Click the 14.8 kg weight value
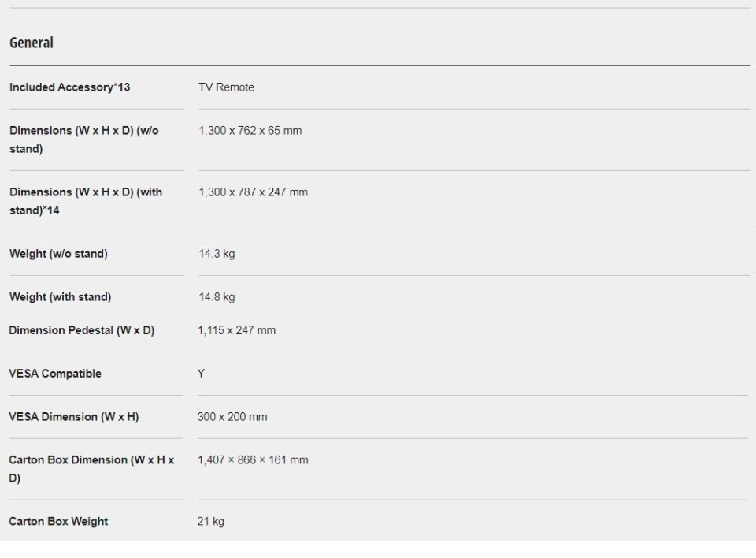 [217, 297]
